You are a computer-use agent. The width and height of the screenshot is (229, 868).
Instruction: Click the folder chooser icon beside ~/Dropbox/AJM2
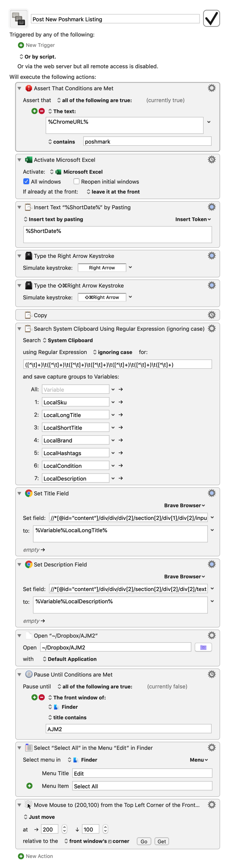pyautogui.click(x=203, y=647)
